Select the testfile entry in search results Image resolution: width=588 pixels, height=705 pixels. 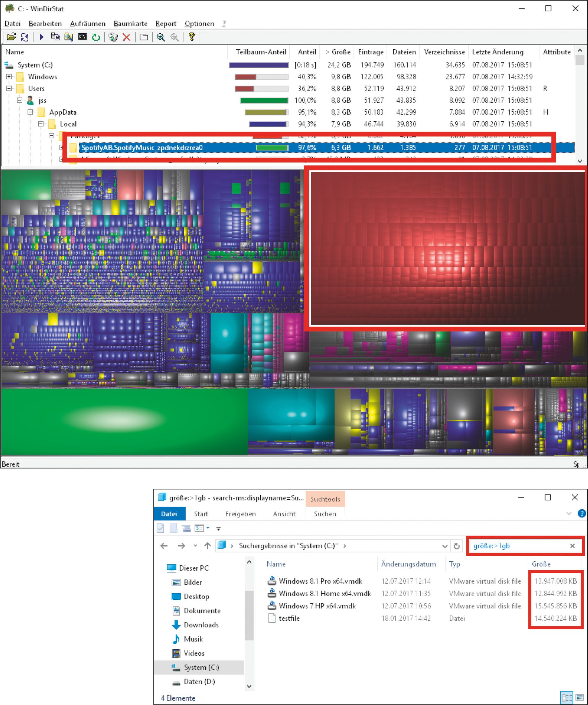pos(289,618)
